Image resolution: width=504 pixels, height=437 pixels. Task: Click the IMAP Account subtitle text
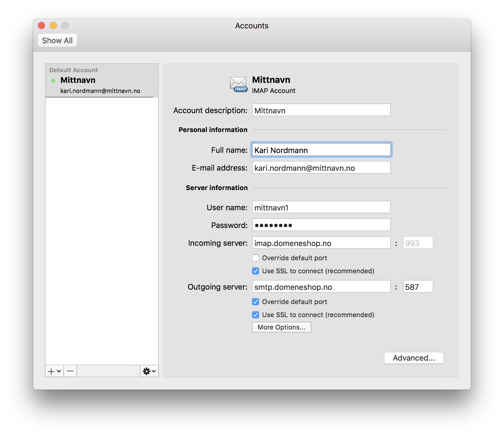click(274, 91)
